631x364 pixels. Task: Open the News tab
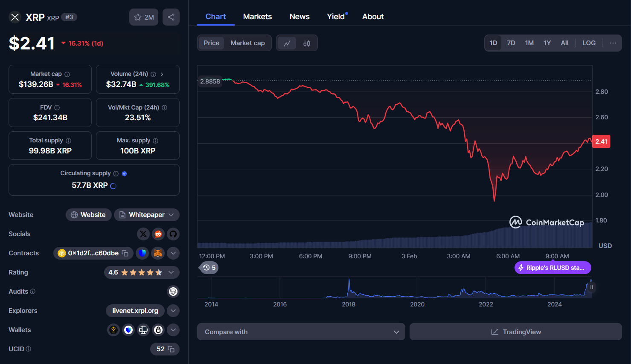tap(299, 16)
